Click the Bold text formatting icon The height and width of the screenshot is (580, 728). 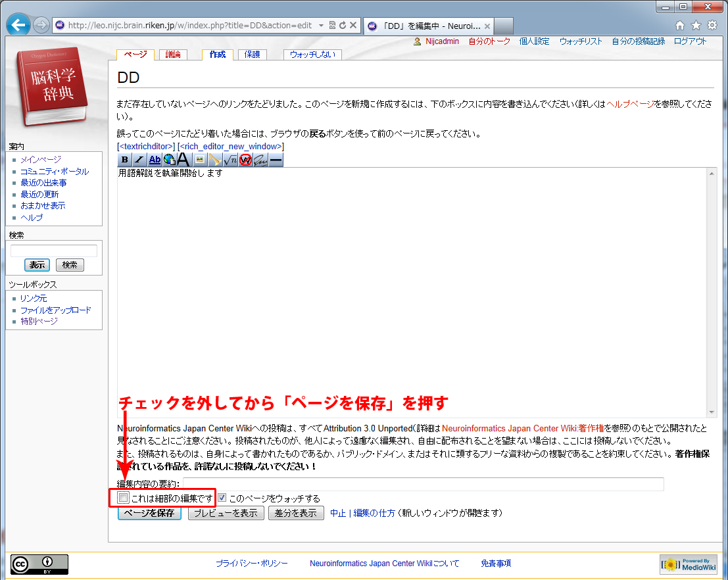125,160
